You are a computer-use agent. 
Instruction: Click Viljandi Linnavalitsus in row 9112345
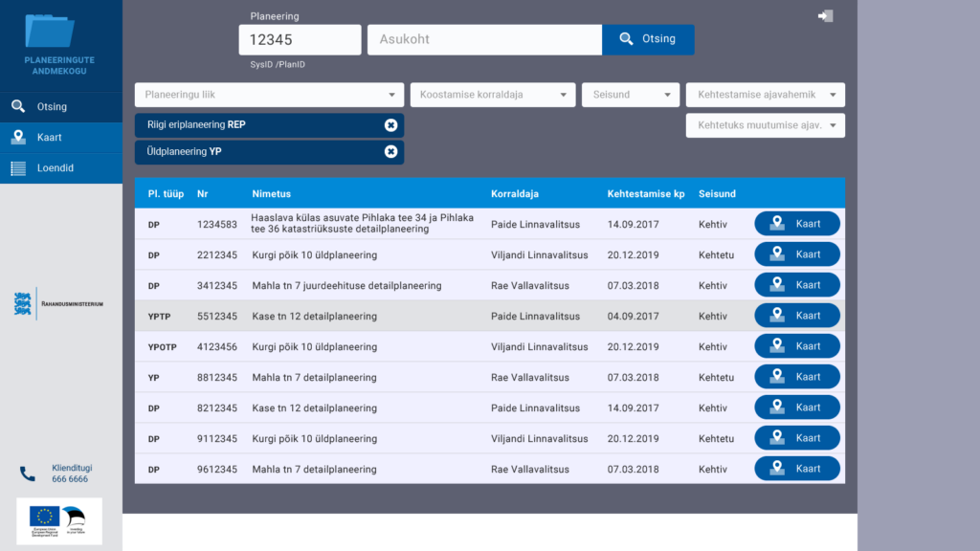point(540,438)
